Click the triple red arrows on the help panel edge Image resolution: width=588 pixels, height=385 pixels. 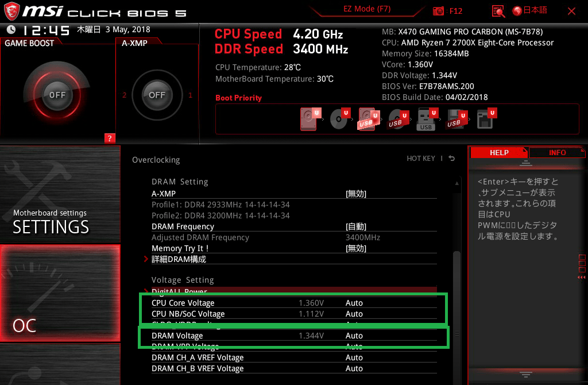click(x=582, y=278)
